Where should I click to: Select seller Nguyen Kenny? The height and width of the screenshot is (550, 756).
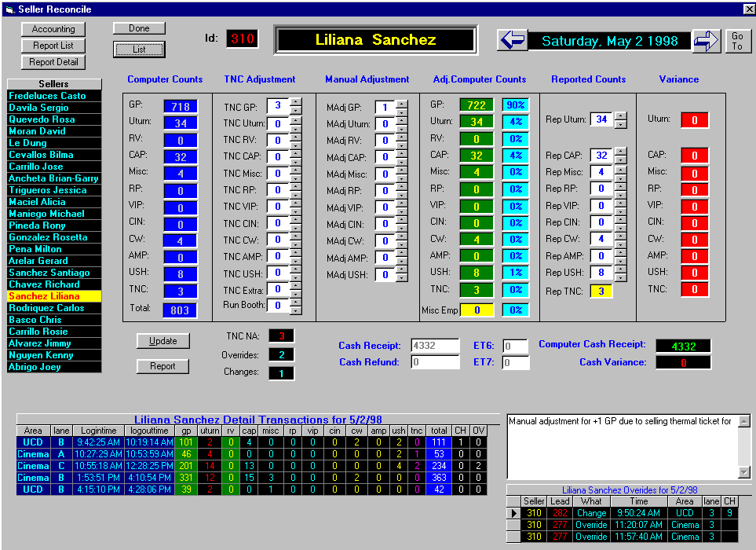(x=54, y=355)
